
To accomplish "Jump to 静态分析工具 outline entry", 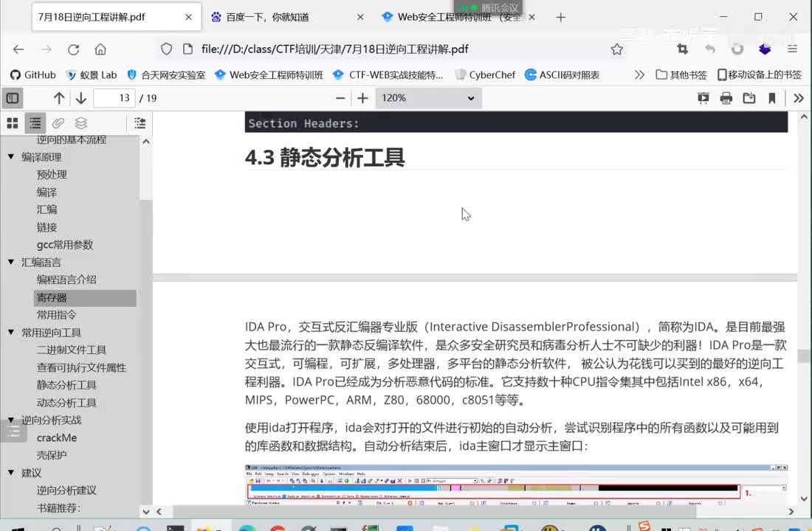I will pyautogui.click(x=66, y=385).
